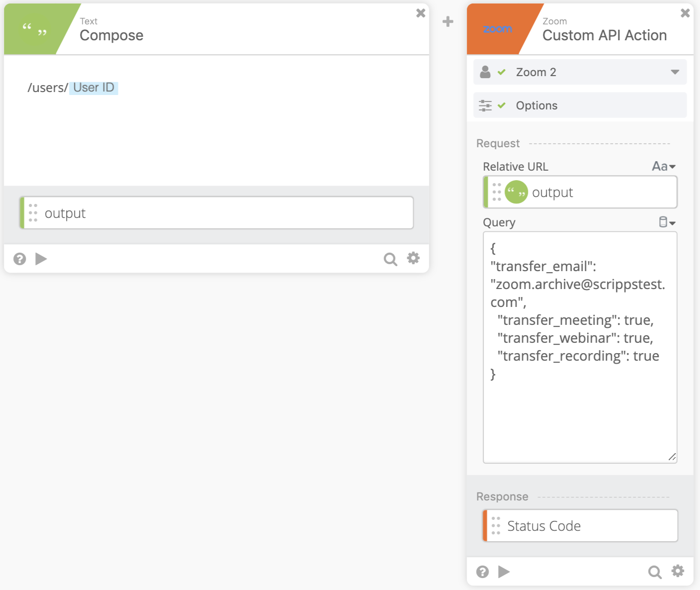Image resolution: width=700 pixels, height=590 pixels.
Task: Run the Zoom Custom API Action card
Action: (x=504, y=572)
